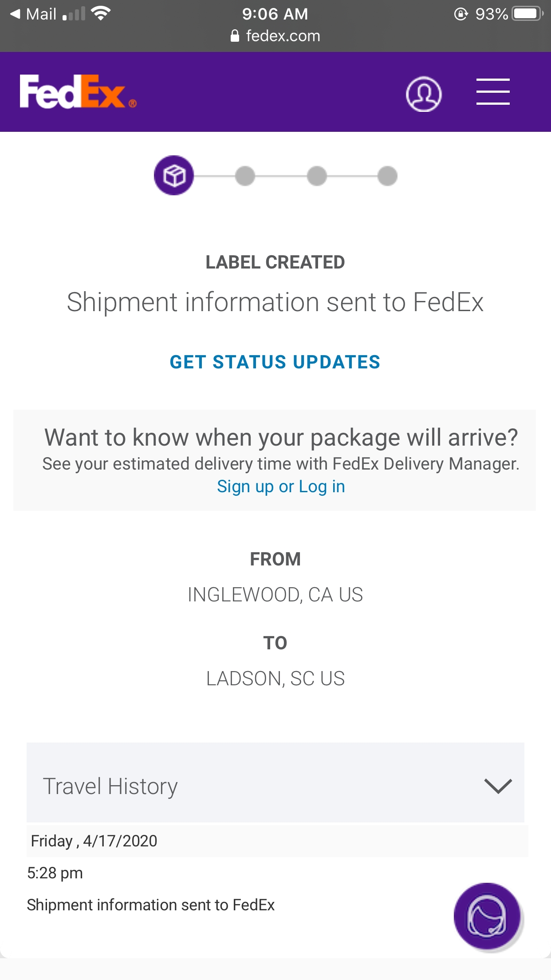Open the hamburger navigation menu
Image resolution: width=551 pixels, height=980 pixels.
pyautogui.click(x=492, y=94)
